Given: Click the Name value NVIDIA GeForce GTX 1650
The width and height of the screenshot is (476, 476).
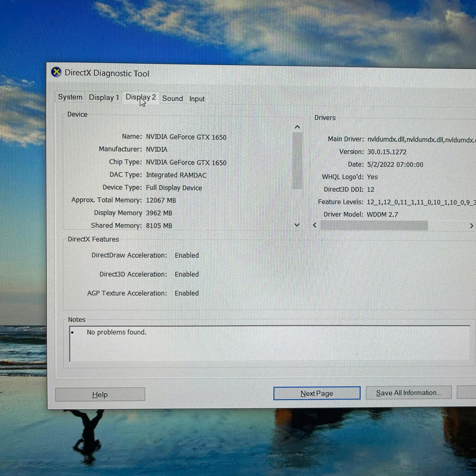Looking at the screenshot, I should tap(186, 137).
